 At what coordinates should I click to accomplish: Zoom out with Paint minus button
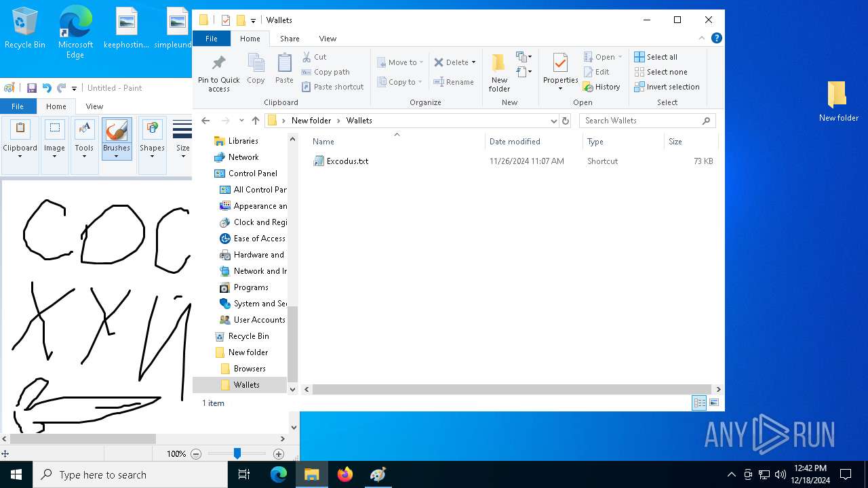pos(196,453)
